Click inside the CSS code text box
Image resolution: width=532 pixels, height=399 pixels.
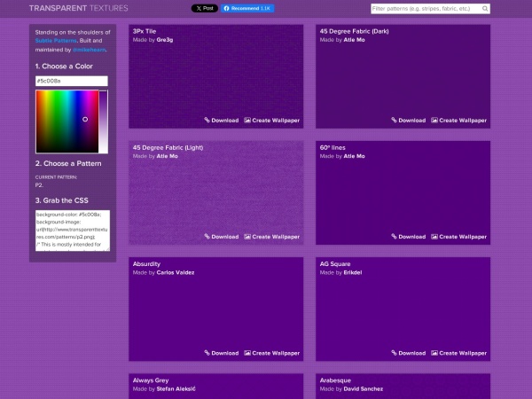point(72,231)
